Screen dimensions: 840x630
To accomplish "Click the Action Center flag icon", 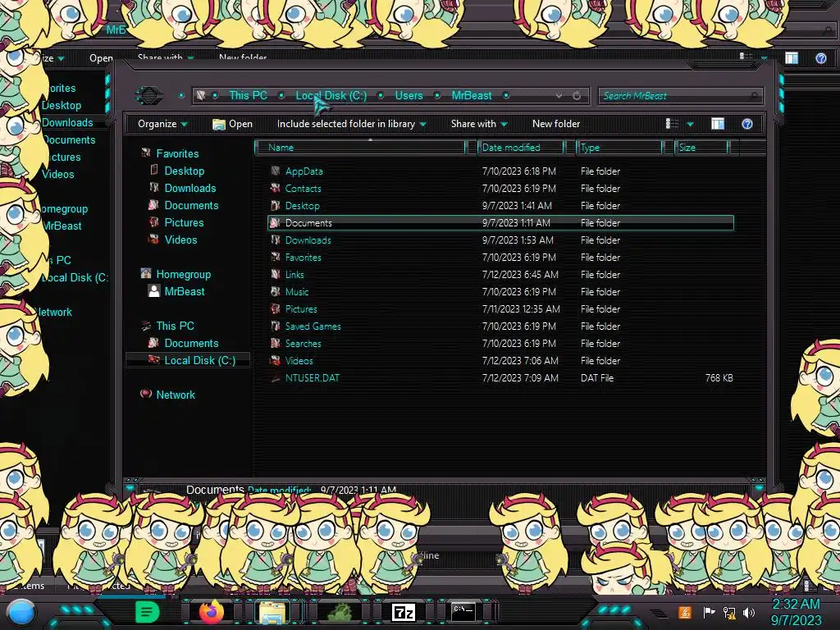I will point(709,612).
